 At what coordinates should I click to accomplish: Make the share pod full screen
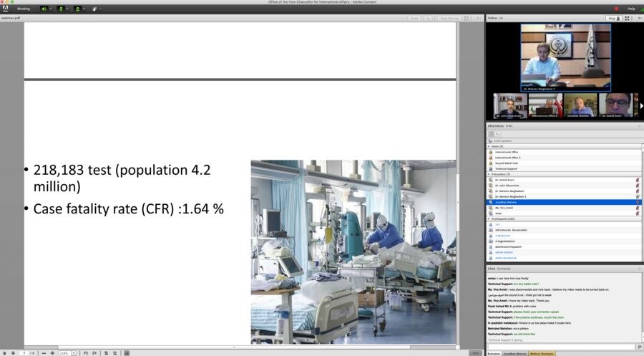coord(467,19)
